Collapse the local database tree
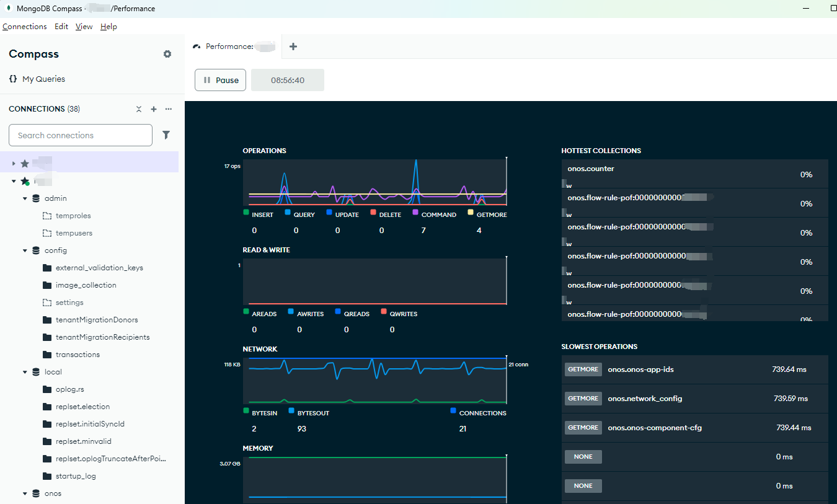This screenshot has width=837, height=504. coord(25,372)
